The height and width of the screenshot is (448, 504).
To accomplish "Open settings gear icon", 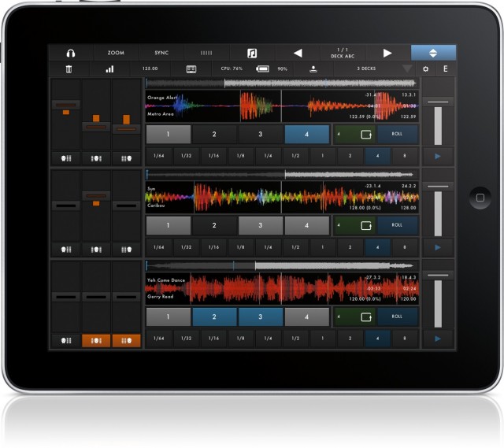I will [426, 69].
